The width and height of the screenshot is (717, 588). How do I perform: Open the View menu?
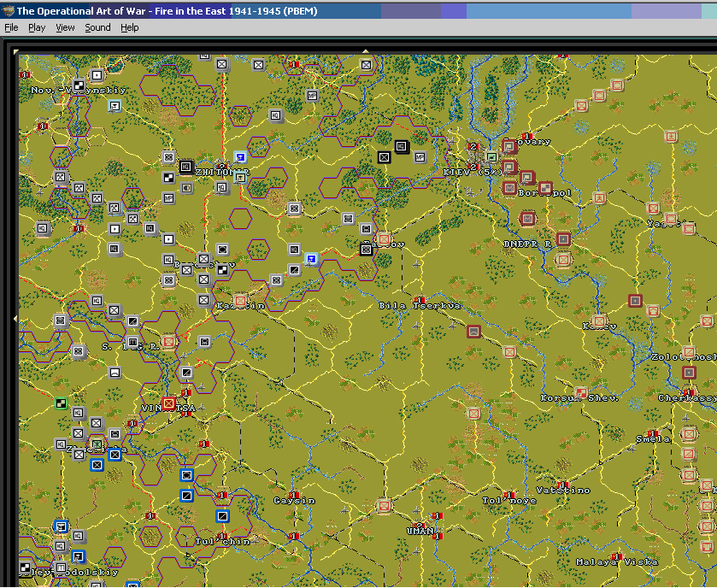(x=65, y=28)
